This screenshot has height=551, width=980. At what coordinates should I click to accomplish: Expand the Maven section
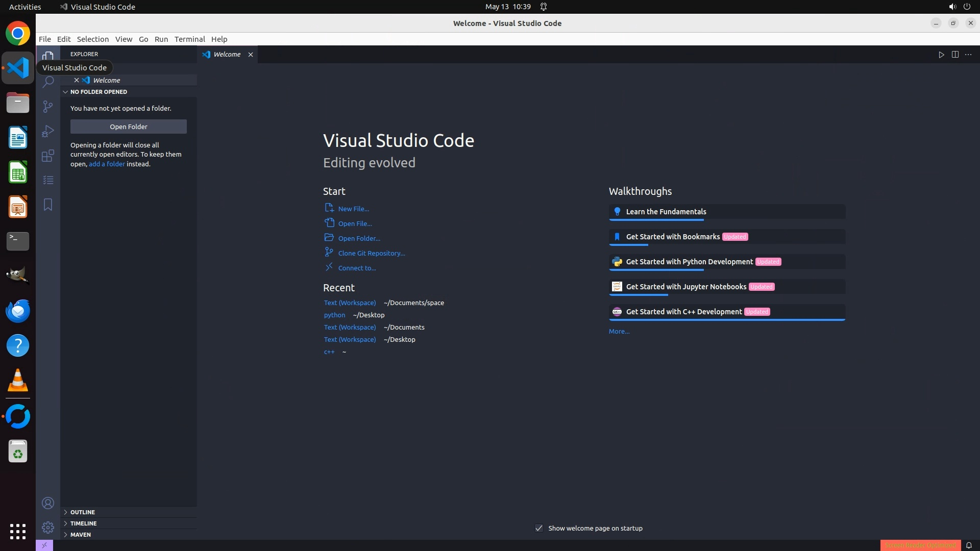[x=81, y=535]
